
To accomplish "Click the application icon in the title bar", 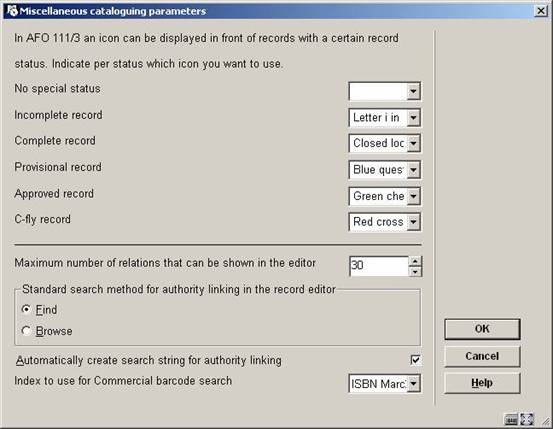I will tap(12, 11).
